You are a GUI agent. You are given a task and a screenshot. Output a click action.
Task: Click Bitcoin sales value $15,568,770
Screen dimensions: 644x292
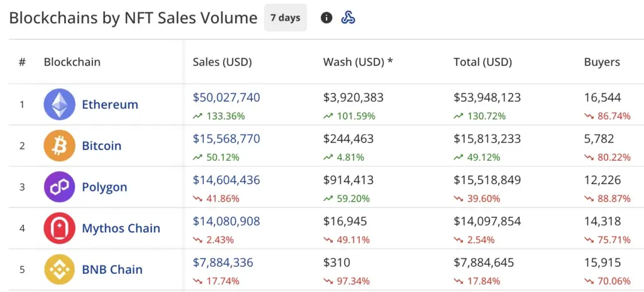tap(226, 139)
